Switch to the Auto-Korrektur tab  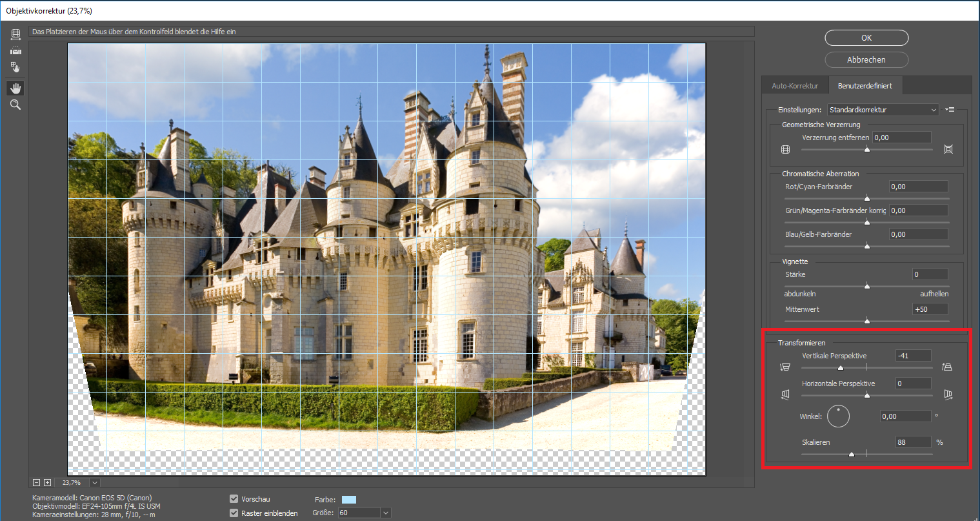coord(795,86)
